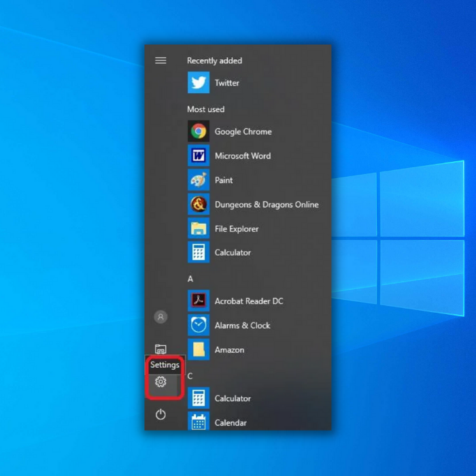
Task: Open the Twitter app icon
Action: [199, 82]
